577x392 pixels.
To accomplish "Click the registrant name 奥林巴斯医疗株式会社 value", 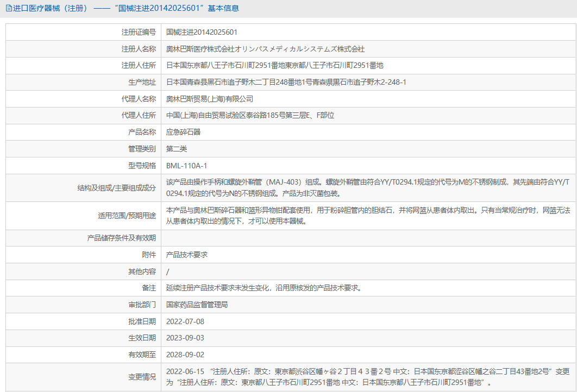I will point(265,49).
